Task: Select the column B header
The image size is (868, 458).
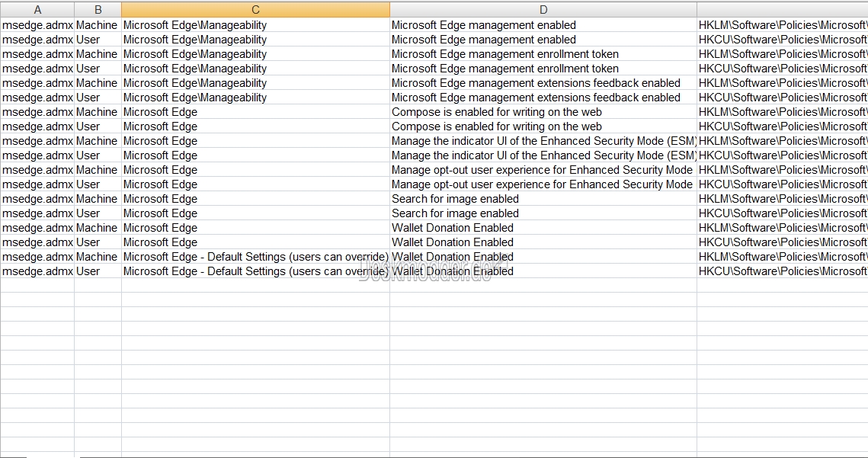Action: (98, 9)
